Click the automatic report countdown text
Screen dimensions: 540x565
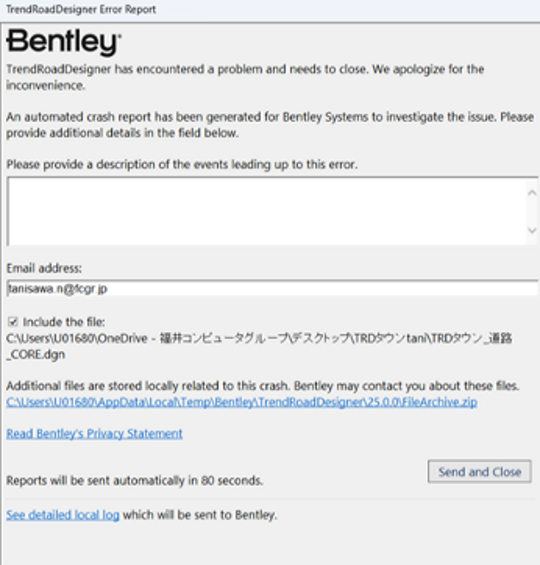[135, 480]
